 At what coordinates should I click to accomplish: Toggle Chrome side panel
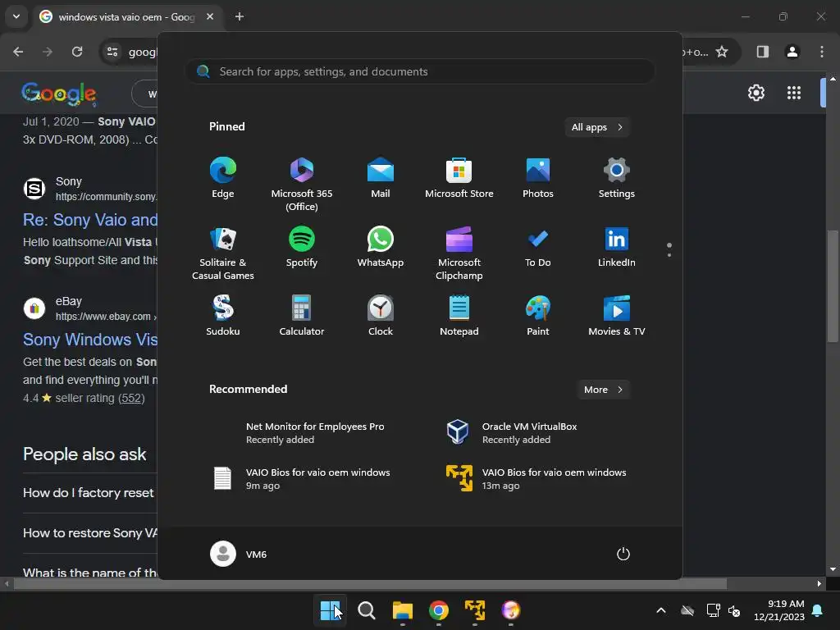pos(763,52)
